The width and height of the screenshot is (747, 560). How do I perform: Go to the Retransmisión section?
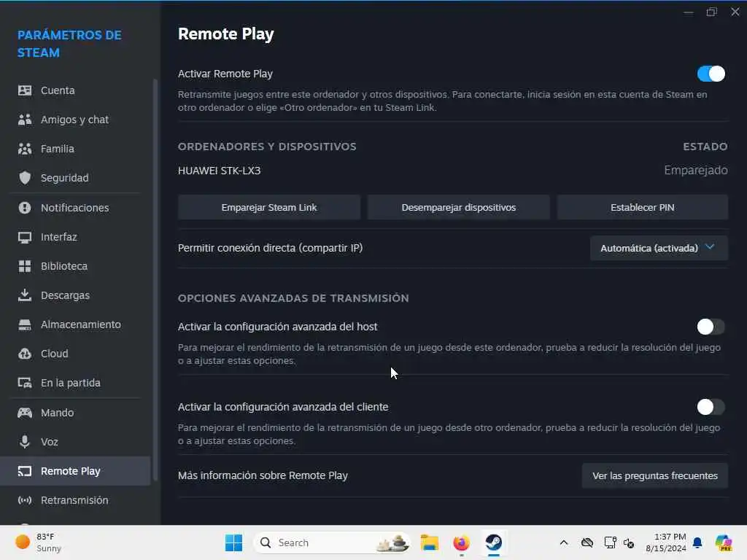pyautogui.click(x=76, y=500)
